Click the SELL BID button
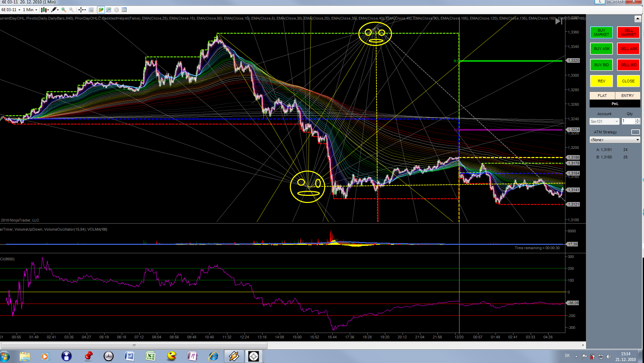 click(628, 65)
